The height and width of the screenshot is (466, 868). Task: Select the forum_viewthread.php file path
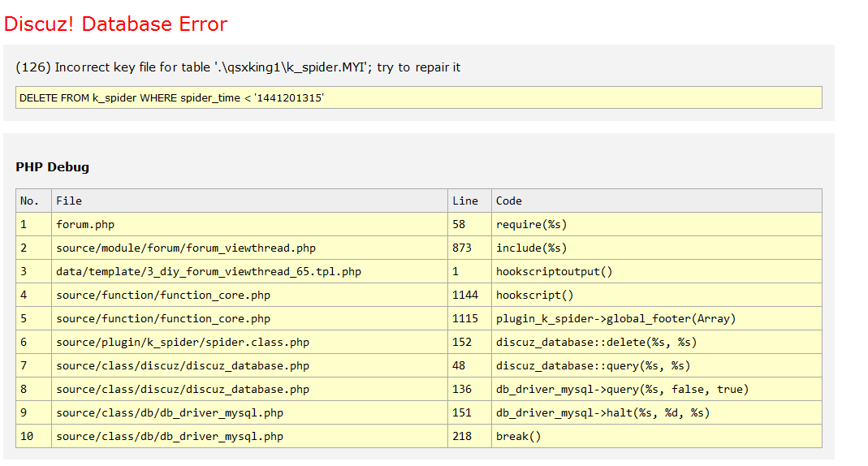coord(186,248)
